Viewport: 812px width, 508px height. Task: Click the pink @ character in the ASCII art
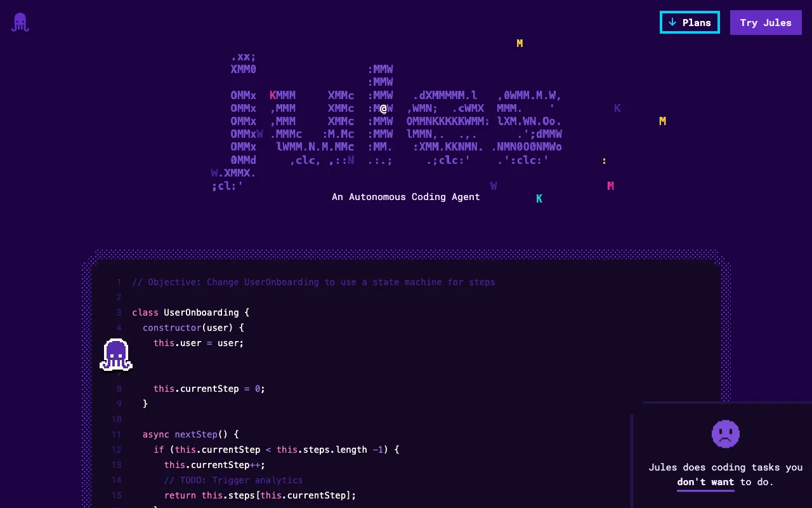383,108
